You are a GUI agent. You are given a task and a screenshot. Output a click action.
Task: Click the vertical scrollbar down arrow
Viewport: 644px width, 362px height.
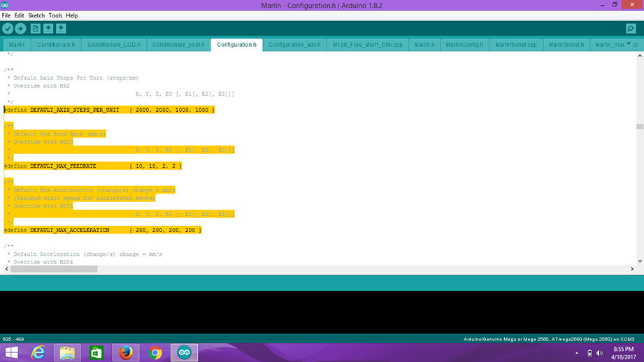640,261
